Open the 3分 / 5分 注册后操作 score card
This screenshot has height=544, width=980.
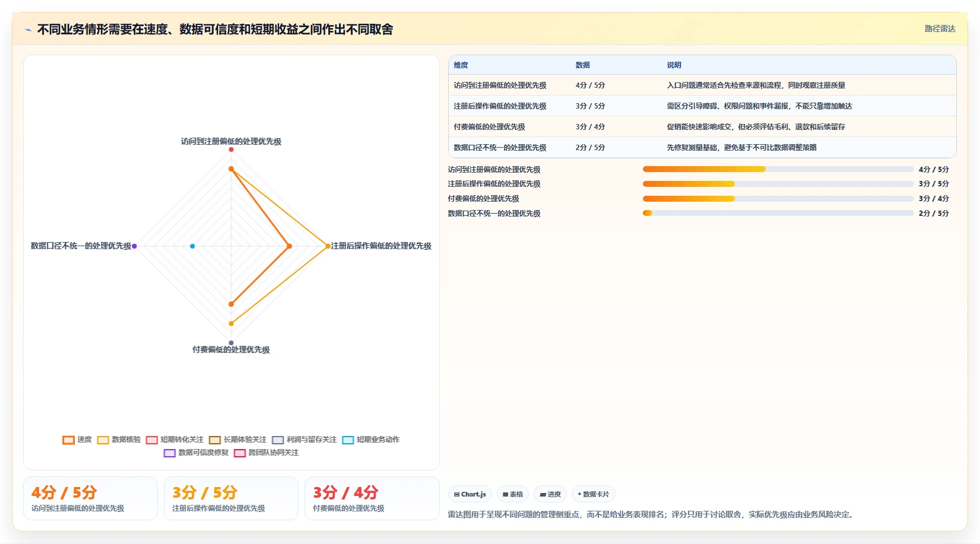click(231, 498)
